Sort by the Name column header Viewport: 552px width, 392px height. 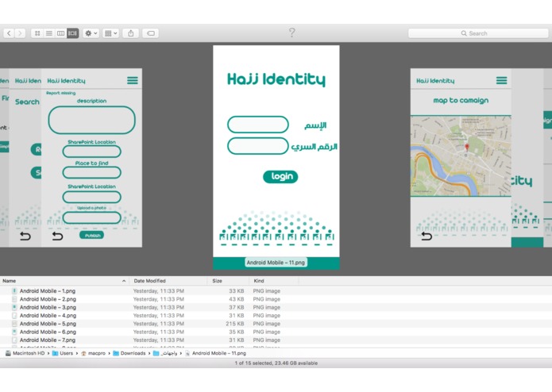64,281
